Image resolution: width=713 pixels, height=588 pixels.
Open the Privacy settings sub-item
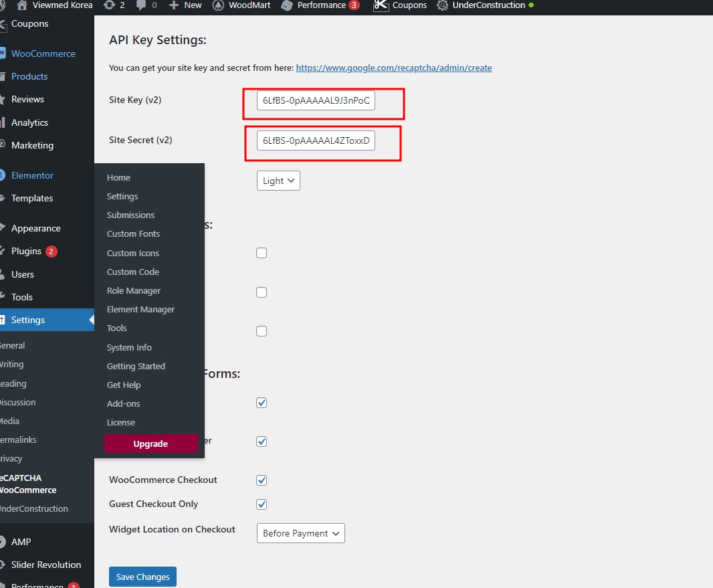tap(11, 458)
